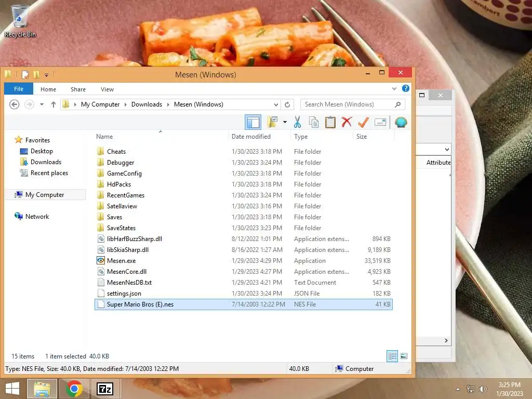The image size is (532, 399).
Task: Click the orange checkmark Properties icon
Action: (x=363, y=122)
